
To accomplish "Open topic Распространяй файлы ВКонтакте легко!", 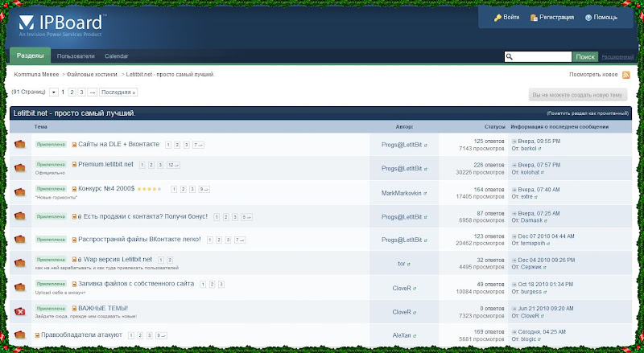I will 139,240.
